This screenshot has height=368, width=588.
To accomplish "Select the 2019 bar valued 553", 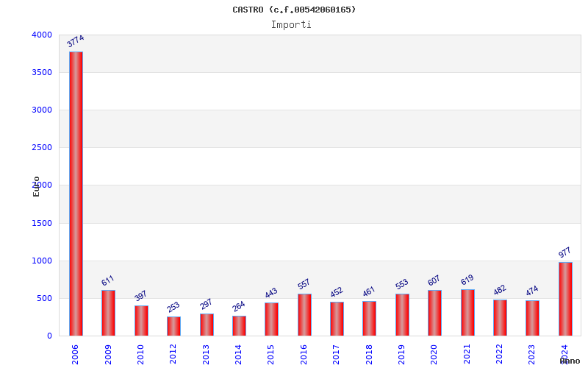I will (x=402, y=315).
